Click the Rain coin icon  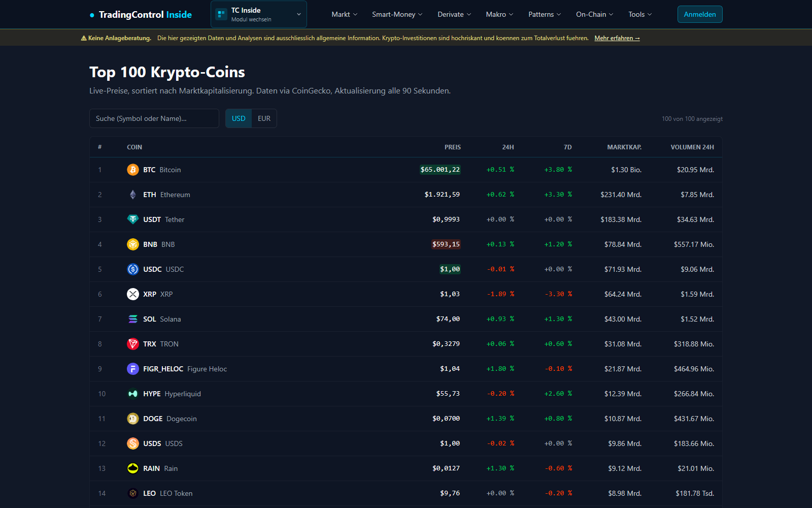[133, 468]
